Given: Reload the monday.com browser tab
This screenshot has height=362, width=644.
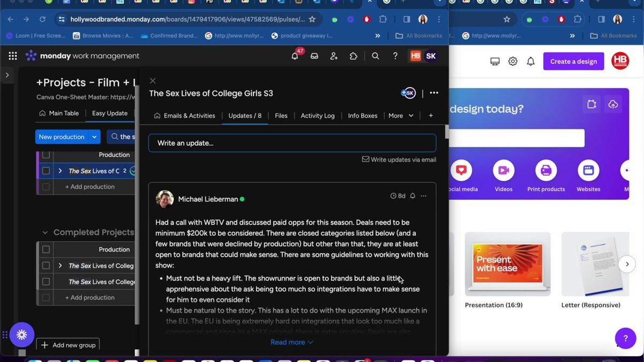Looking at the screenshot, I should tap(42, 19).
